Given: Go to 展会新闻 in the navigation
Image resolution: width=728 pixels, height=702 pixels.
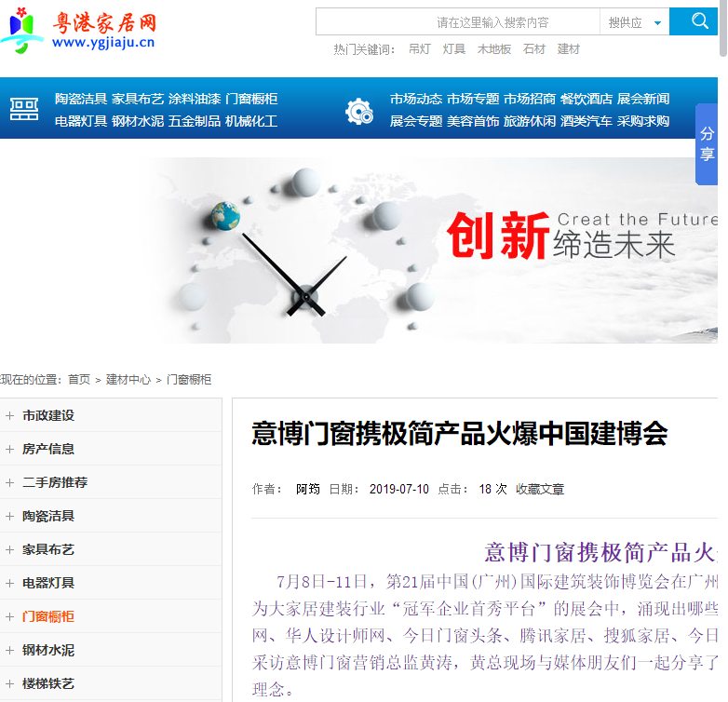Looking at the screenshot, I should 643,99.
